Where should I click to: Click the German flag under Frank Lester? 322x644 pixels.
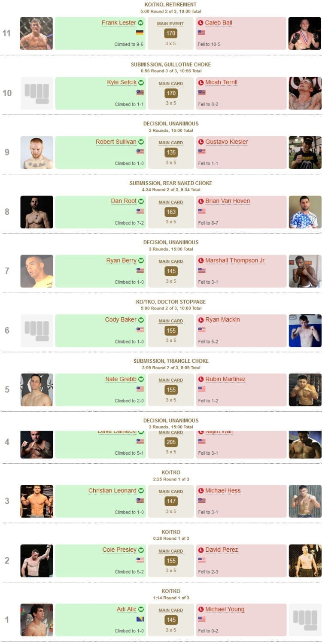140,33
